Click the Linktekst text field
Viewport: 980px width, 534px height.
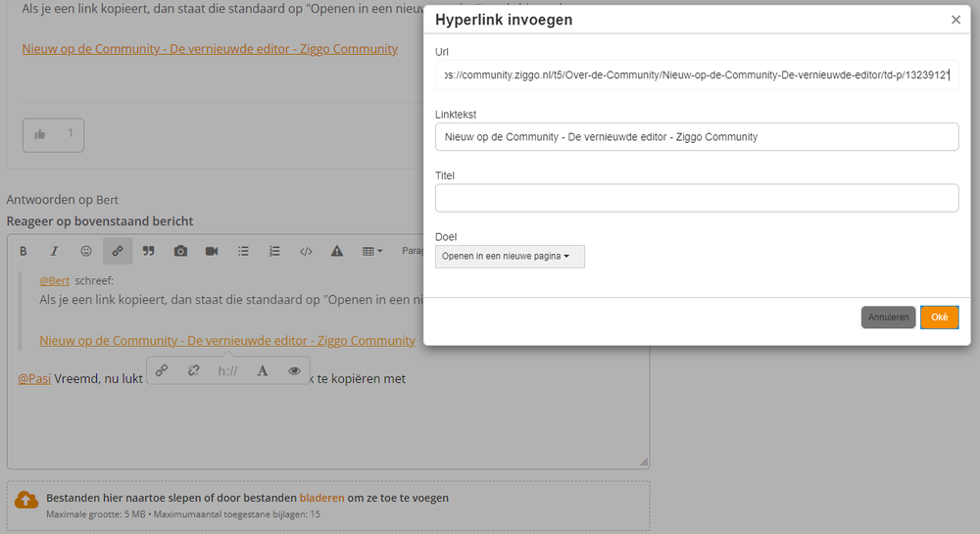pyautogui.click(x=696, y=137)
